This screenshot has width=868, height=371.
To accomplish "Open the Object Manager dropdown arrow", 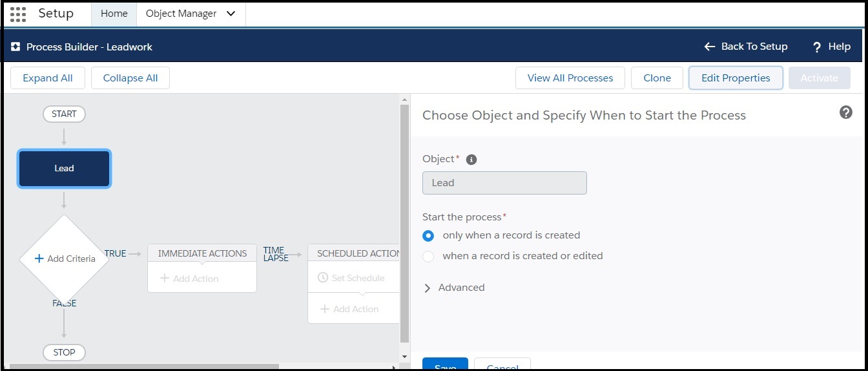I will (x=231, y=14).
